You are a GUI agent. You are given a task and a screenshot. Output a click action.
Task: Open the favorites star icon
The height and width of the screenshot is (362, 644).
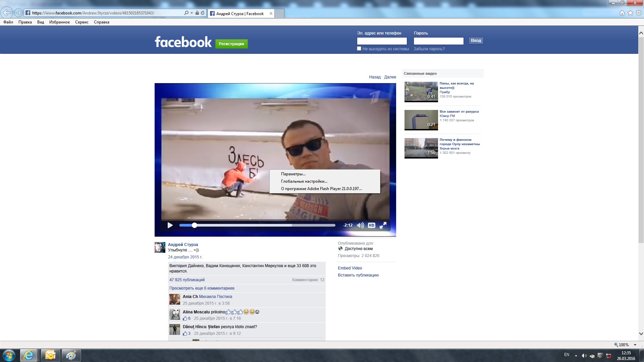tap(630, 13)
